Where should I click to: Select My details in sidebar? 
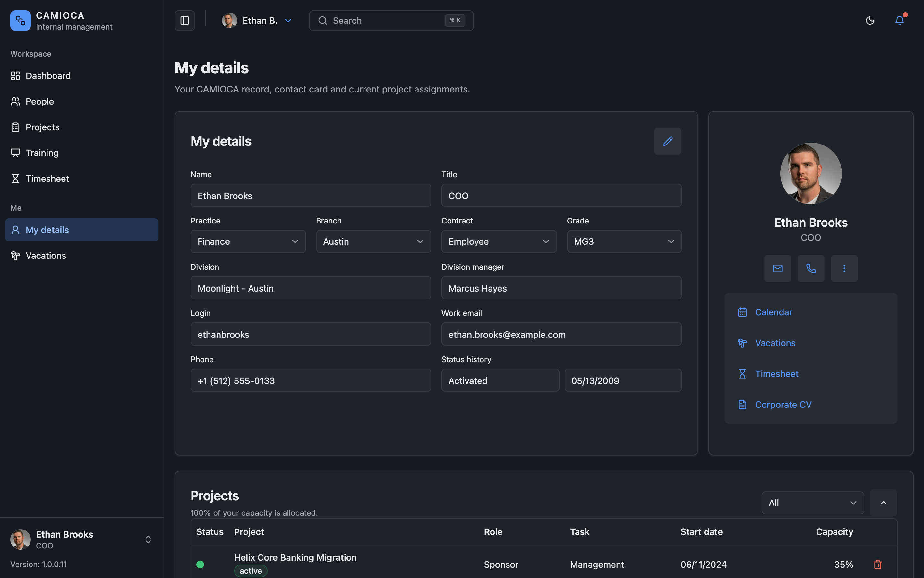point(82,230)
